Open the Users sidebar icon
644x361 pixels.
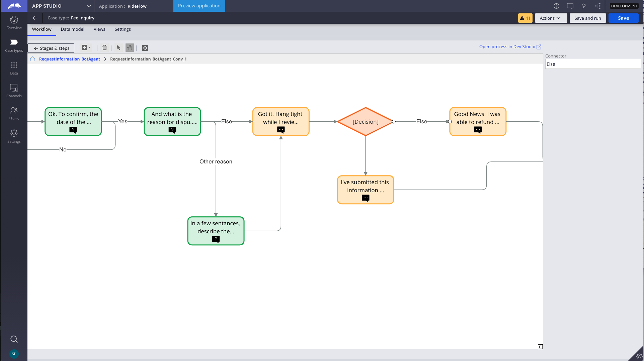point(14,113)
